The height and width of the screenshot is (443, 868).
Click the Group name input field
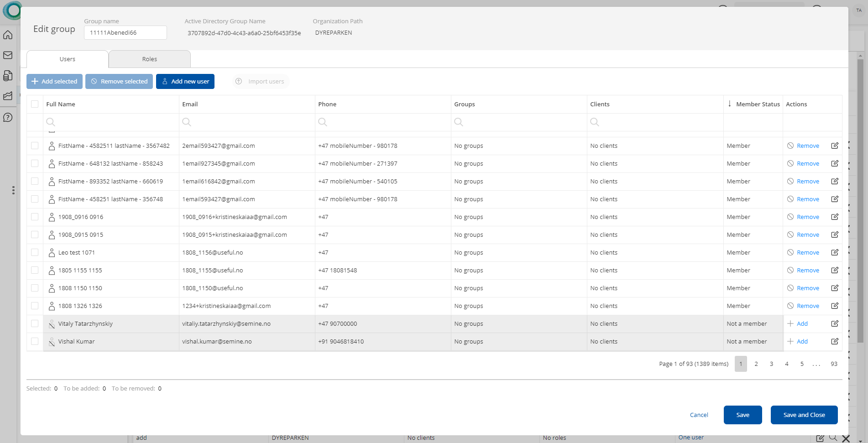tap(125, 32)
